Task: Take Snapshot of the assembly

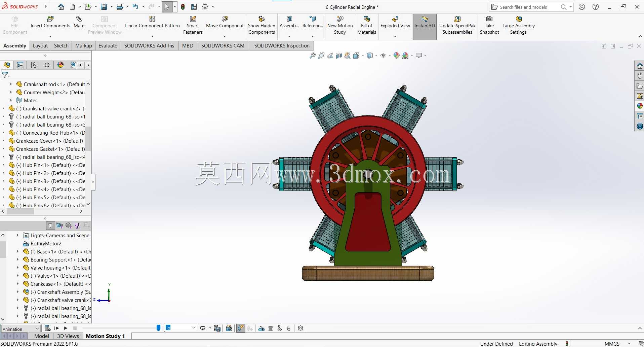Action: coord(489,25)
